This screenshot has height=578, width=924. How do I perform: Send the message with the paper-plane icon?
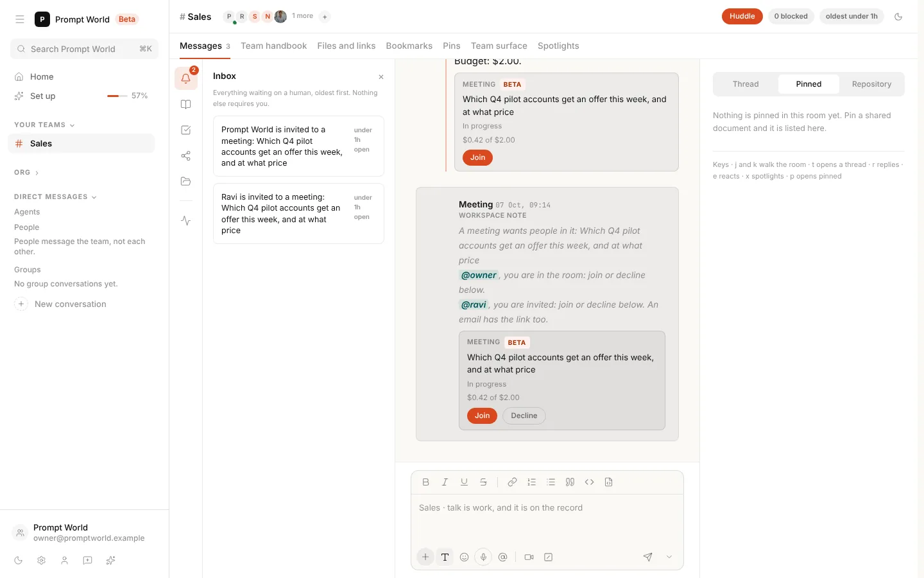click(648, 557)
